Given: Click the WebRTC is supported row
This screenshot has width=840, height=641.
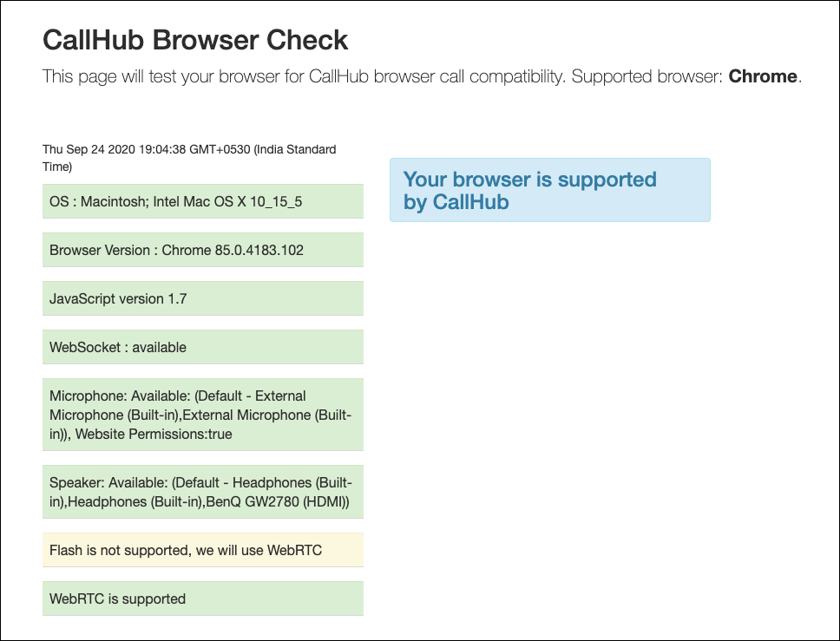Looking at the screenshot, I should pyautogui.click(x=203, y=598).
